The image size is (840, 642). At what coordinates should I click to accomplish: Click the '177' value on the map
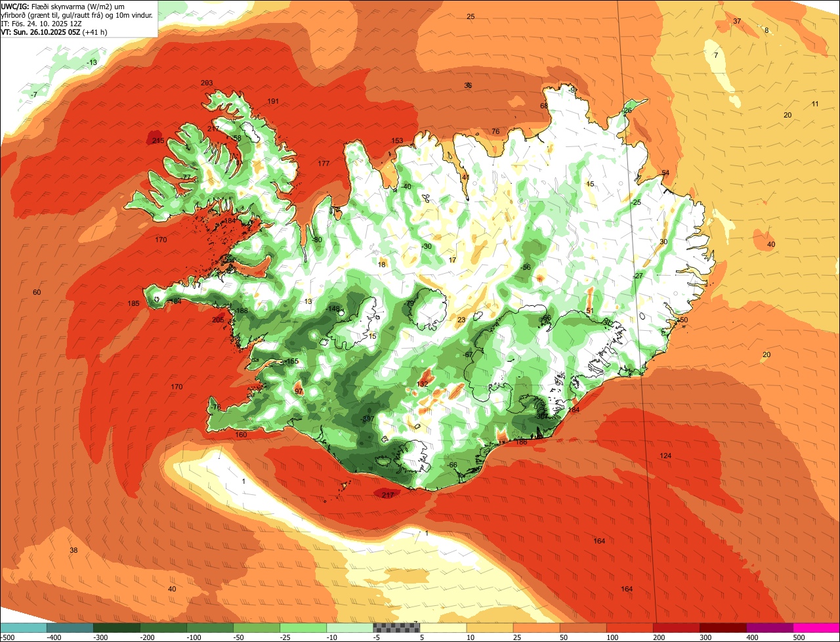[x=324, y=163]
